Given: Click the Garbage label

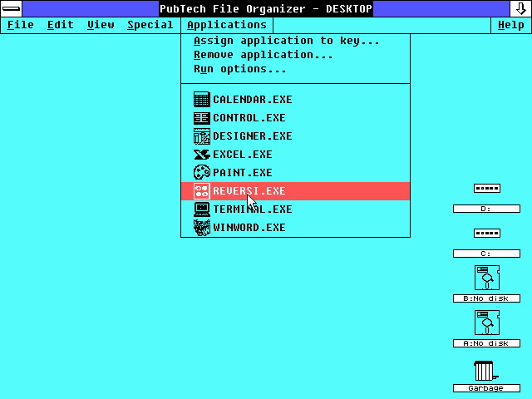Looking at the screenshot, I should [486, 388].
